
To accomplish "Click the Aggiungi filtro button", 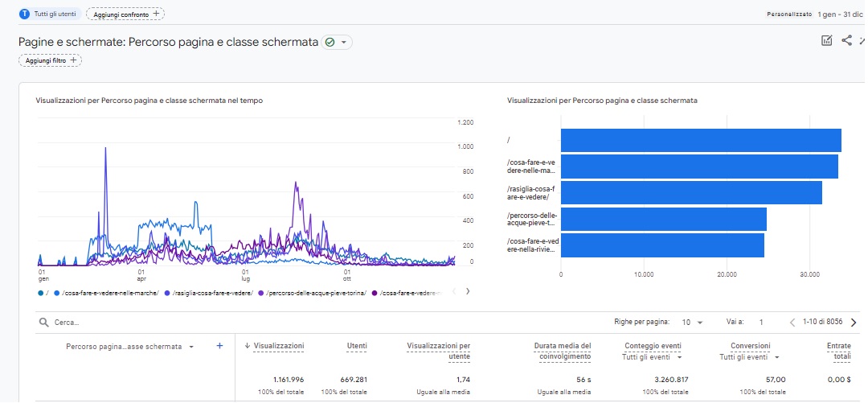I will click(x=50, y=60).
